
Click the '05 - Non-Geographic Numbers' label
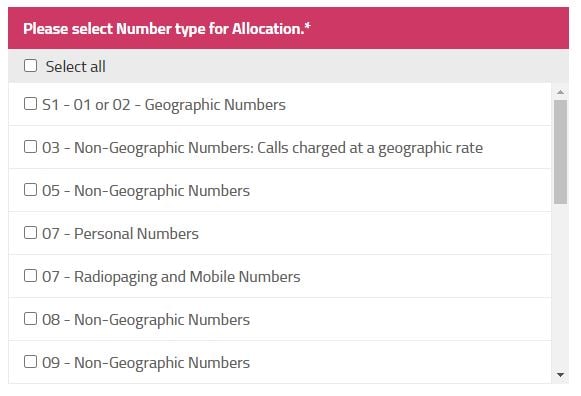click(146, 191)
